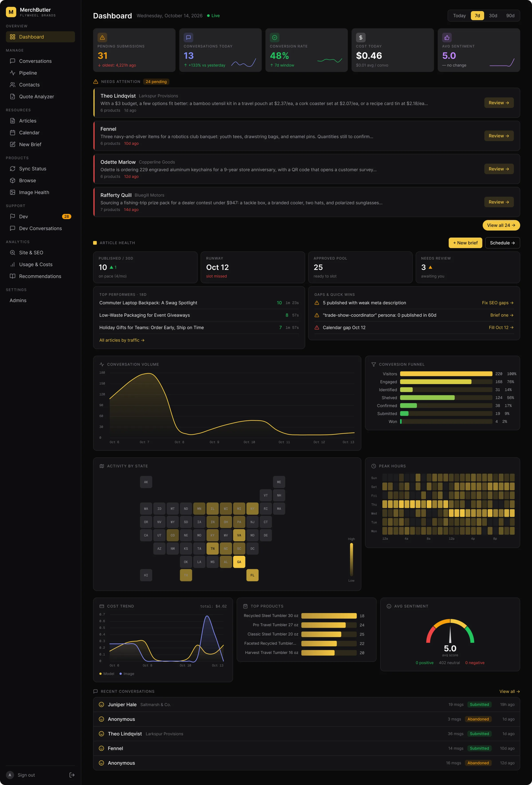This screenshot has height=785, width=532.
Task: Click the Recommendations book icon
Action: point(12,276)
